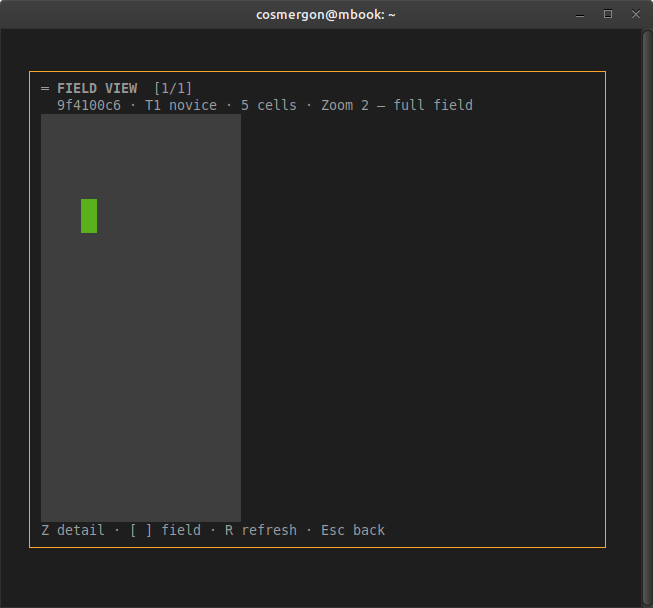
Task: Click the 'Z detail' shortcut hint
Action: (73, 530)
